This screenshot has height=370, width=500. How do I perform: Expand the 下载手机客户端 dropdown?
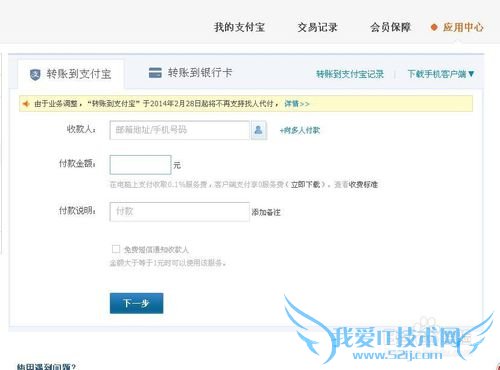pyautogui.click(x=441, y=74)
